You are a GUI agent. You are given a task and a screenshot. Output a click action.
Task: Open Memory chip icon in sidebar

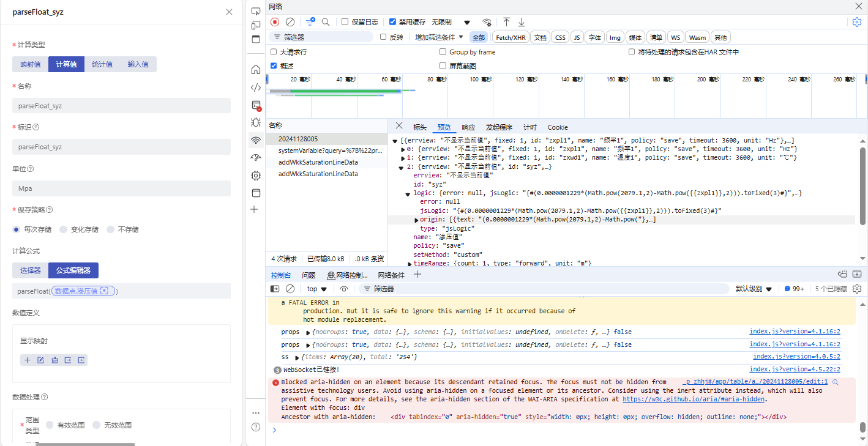(256, 175)
